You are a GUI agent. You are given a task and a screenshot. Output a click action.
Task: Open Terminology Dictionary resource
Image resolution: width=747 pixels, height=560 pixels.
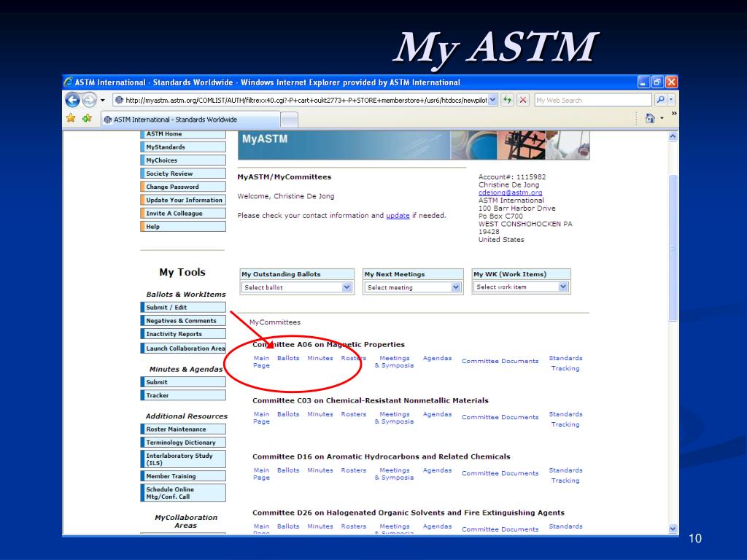pyautogui.click(x=183, y=443)
